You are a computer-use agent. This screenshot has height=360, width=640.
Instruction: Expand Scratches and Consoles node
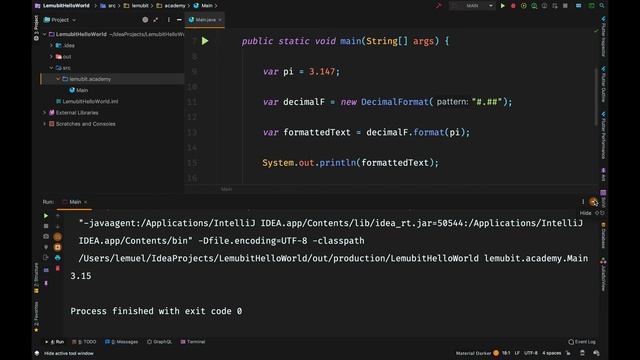[44, 124]
